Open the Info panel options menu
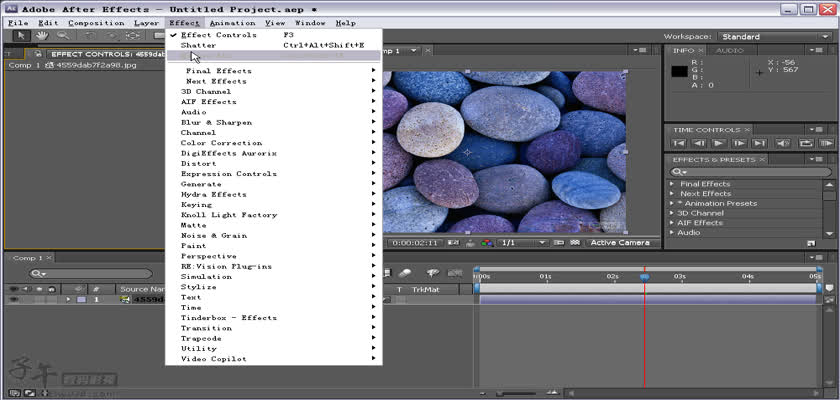Viewport: 840px width, 400px height. tap(816, 50)
